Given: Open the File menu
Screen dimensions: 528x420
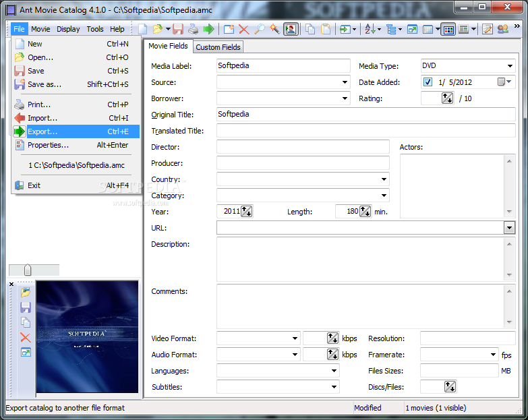Looking at the screenshot, I should (x=19, y=29).
